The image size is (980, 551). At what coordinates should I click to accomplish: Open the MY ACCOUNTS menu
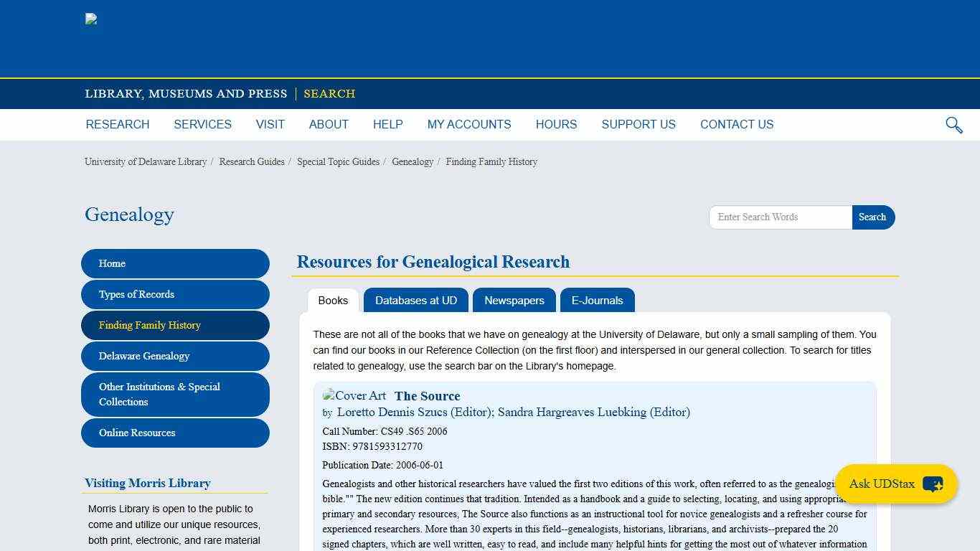469,124
